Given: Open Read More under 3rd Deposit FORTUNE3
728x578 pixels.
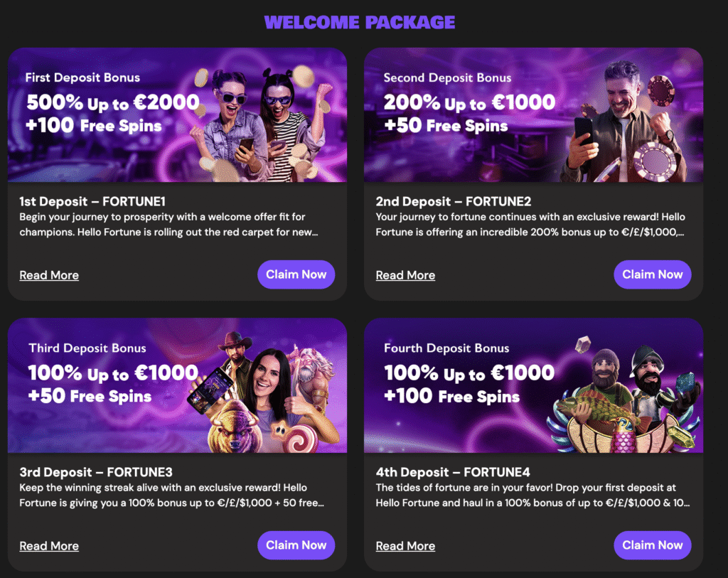Looking at the screenshot, I should pos(48,546).
